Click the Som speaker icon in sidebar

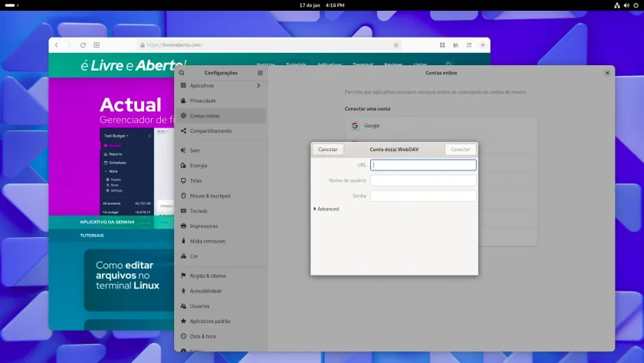183,150
